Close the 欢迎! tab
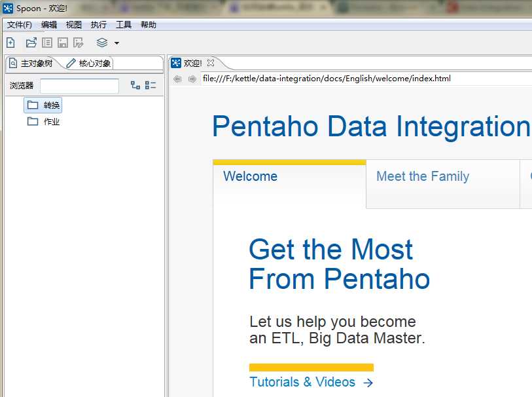 pyautogui.click(x=211, y=63)
